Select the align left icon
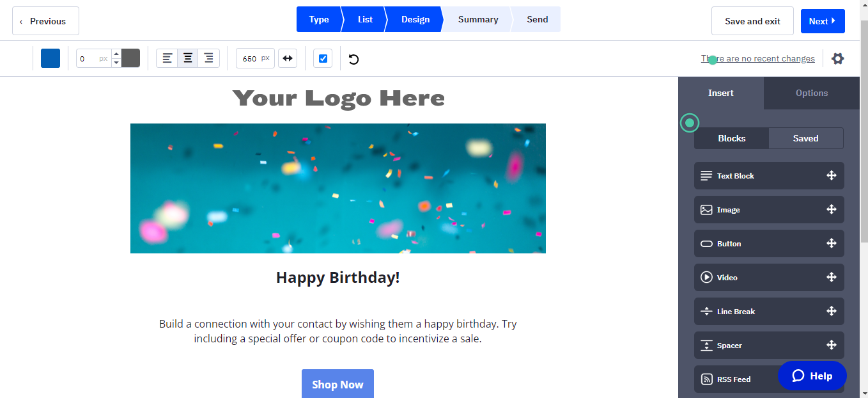Viewport: 868px width, 398px height. click(x=167, y=58)
